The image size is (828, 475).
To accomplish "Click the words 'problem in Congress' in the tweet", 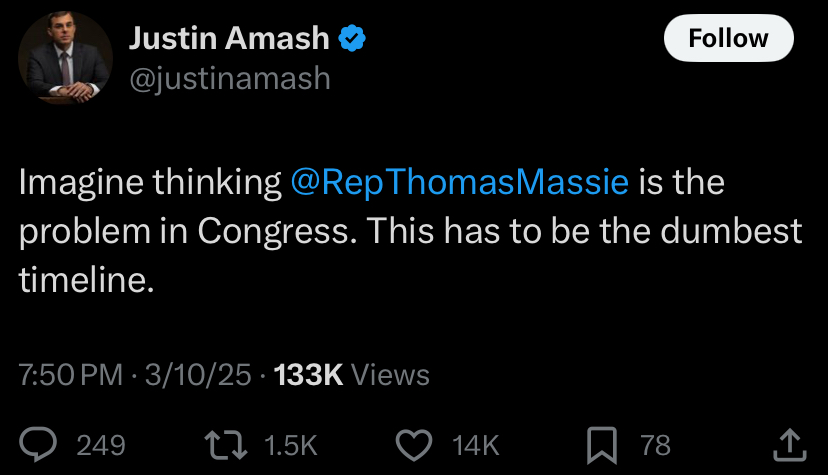I will coord(184,231).
